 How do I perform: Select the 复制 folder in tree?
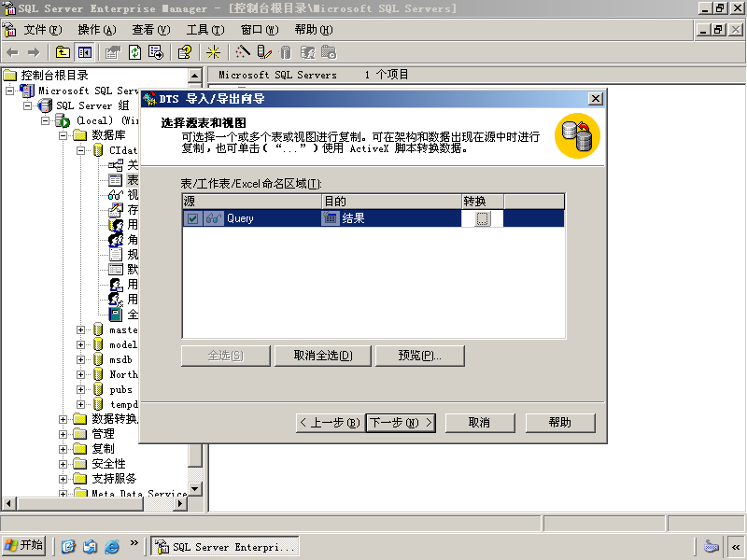pyautogui.click(x=103, y=449)
